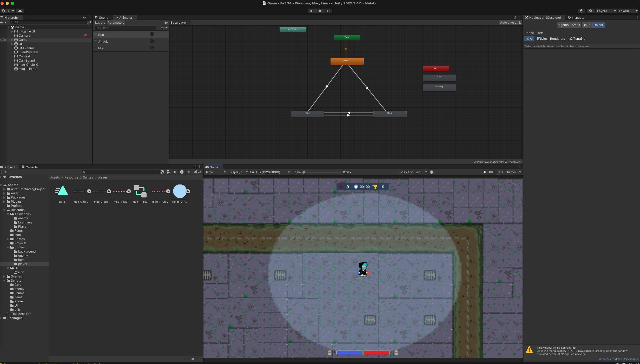Toggle the Idle trigger parameter
Screen dimensions: 640x364
(152, 48)
